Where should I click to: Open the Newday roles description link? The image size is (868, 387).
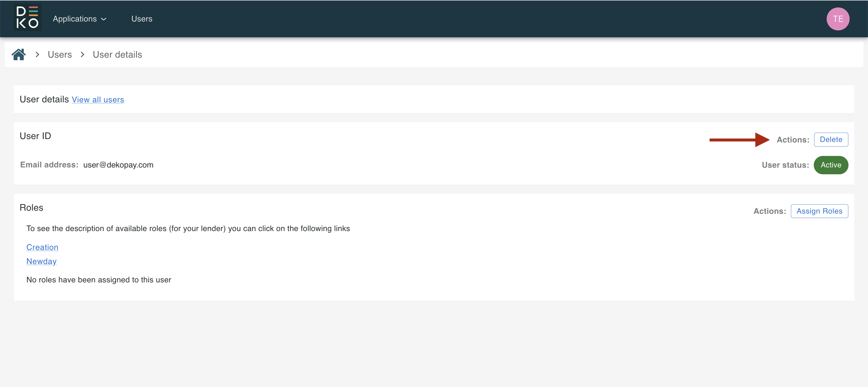(x=41, y=261)
